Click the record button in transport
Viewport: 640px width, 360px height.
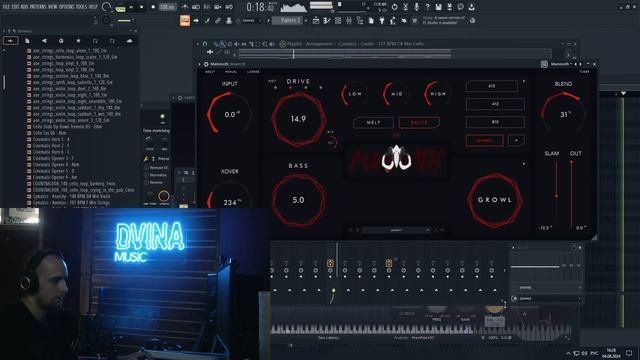[153, 7]
